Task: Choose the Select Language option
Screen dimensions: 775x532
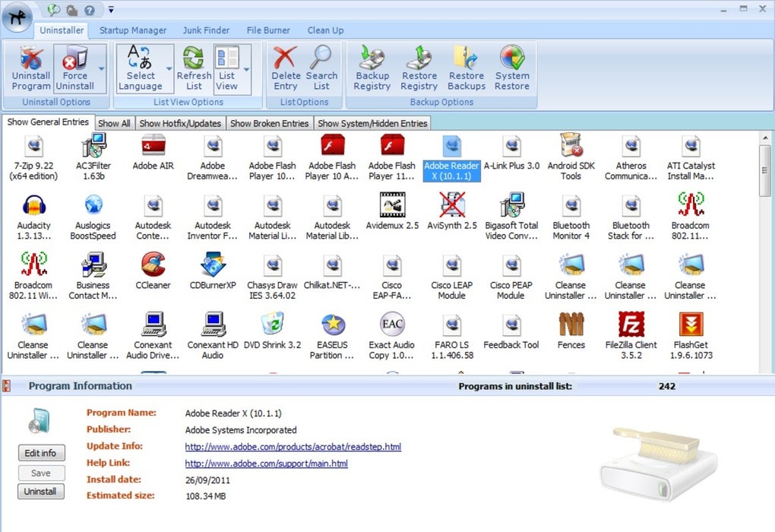Action: click(143, 72)
